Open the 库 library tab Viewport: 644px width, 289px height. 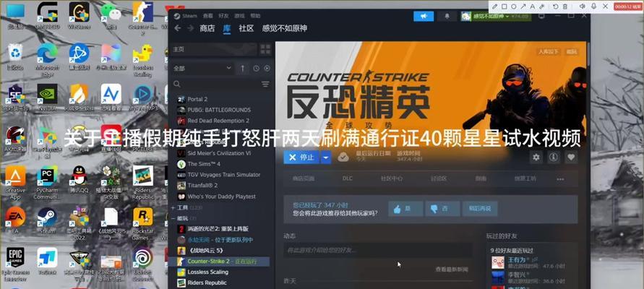coord(227,28)
